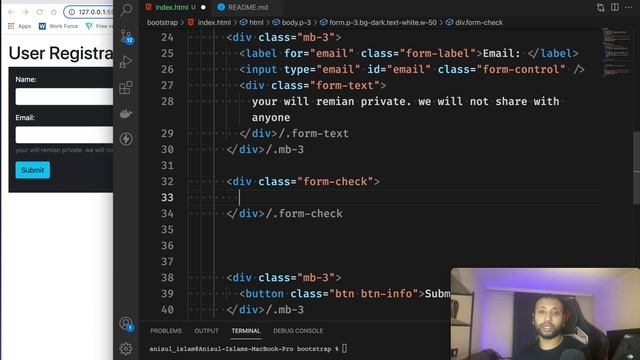Go forward in the browser window

coord(25,12)
